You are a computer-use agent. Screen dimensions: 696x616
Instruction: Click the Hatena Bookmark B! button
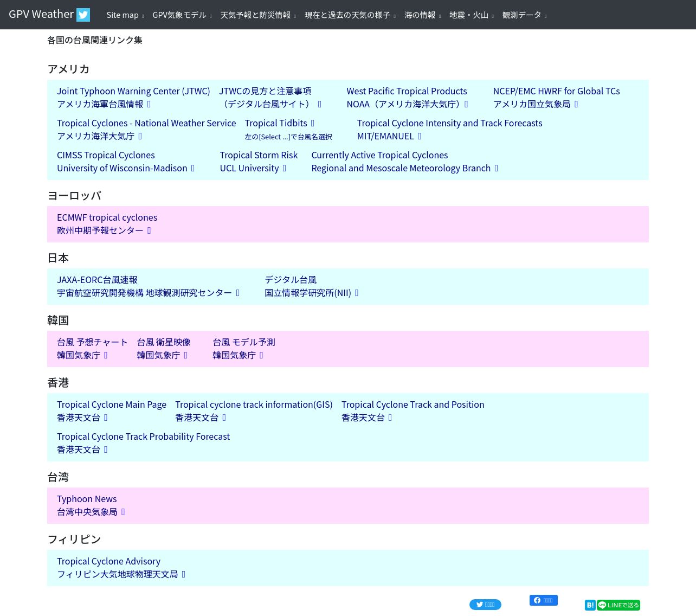click(590, 605)
